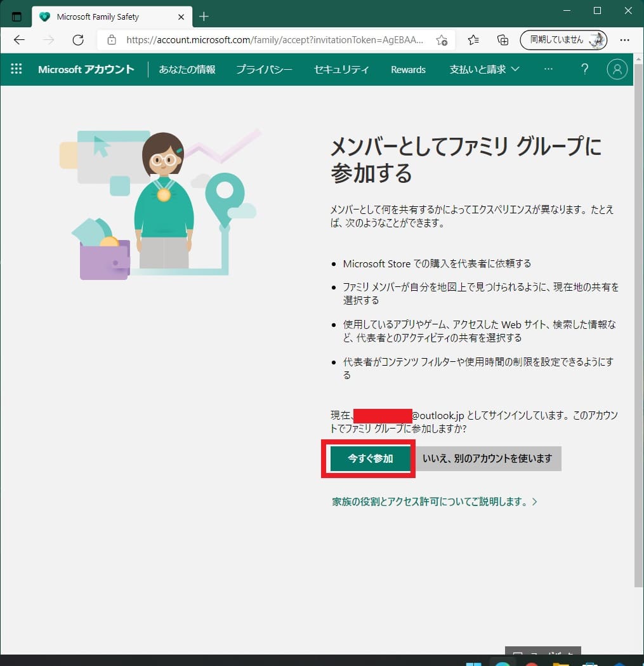Open a new browser tab
The width and height of the screenshot is (644, 666).
click(x=204, y=17)
